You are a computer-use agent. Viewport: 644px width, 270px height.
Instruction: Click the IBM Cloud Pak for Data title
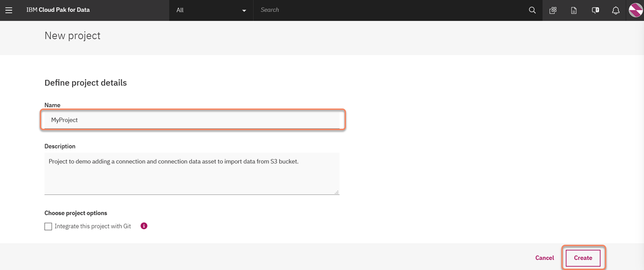(x=58, y=10)
